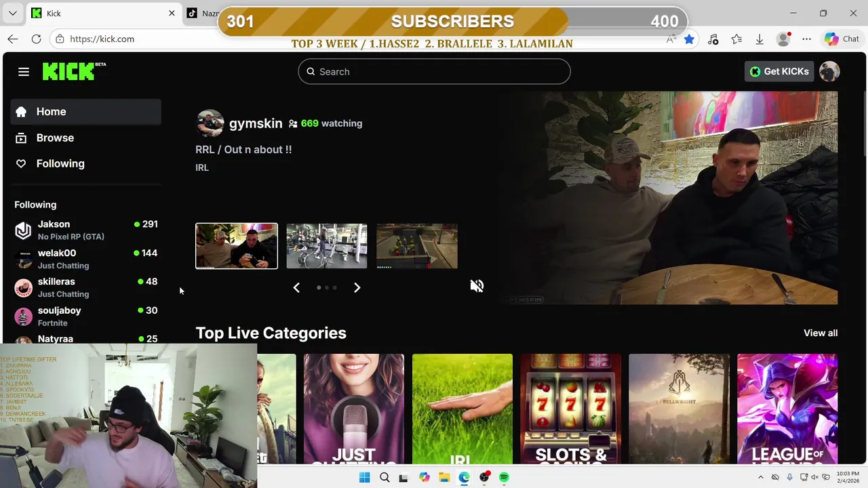Click the bookmark star in address bar
Screen dimensions: 868x488
(x=689, y=39)
